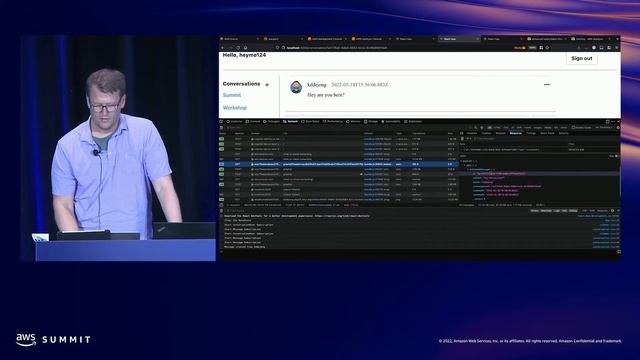Click the message sender's avatar picture
This screenshot has height=360, width=640.
(296, 87)
